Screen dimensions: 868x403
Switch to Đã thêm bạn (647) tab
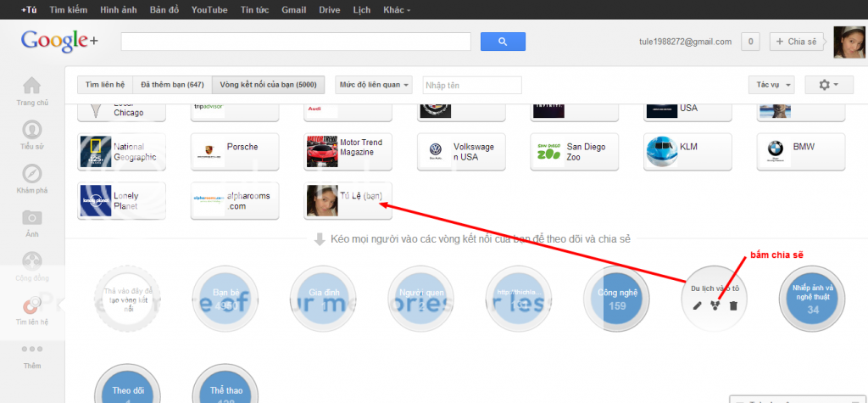172,85
